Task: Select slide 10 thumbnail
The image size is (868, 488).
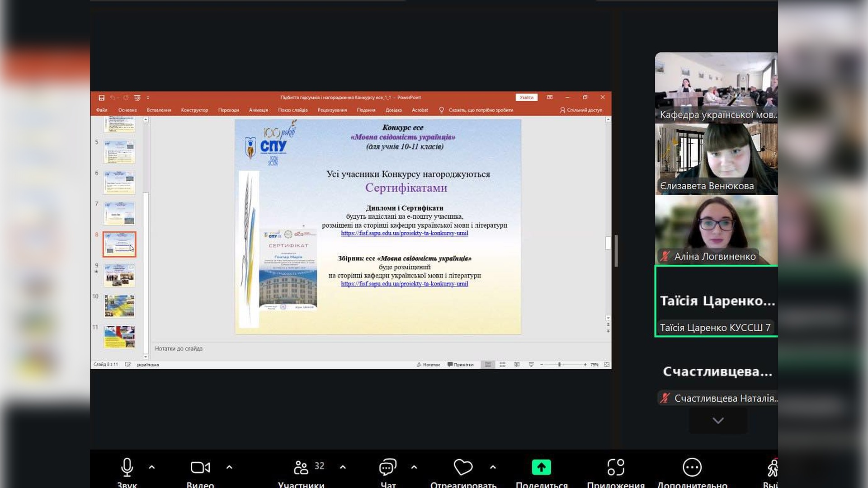Action: [119, 306]
